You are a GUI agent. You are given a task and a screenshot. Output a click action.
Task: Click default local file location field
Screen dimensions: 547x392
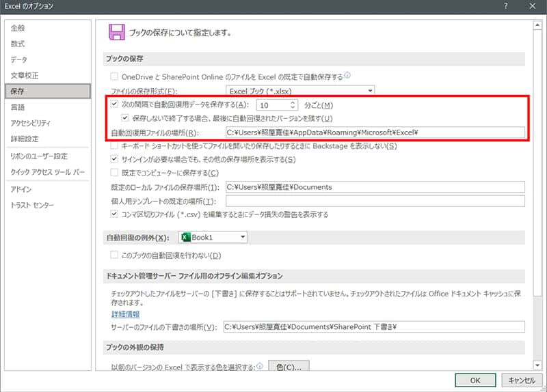click(x=375, y=187)
